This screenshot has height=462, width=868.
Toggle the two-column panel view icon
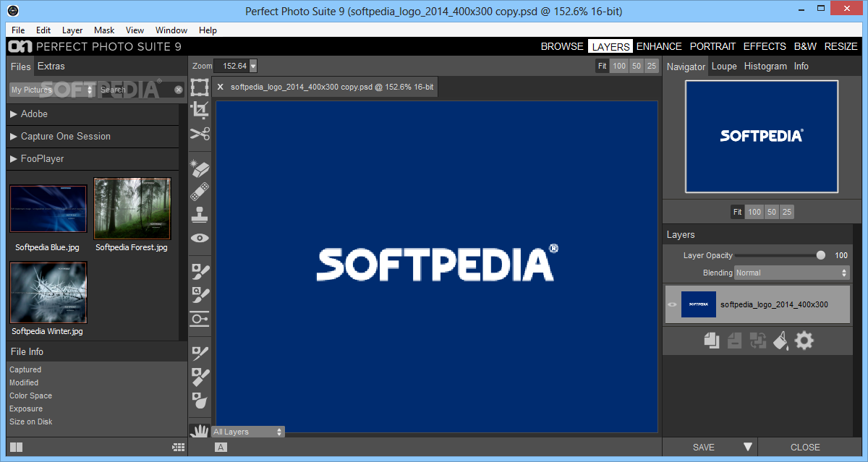pos(16,448)
